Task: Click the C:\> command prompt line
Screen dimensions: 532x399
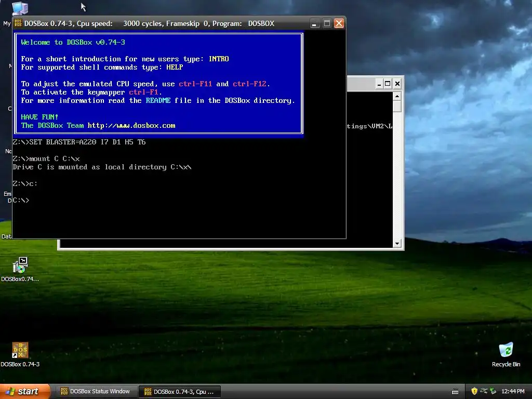Action: tap(21, 200)
